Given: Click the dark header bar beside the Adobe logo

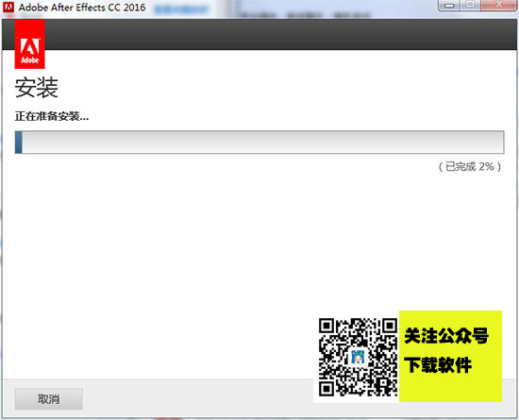Looking at the screenshot, I should click(280, 34).
